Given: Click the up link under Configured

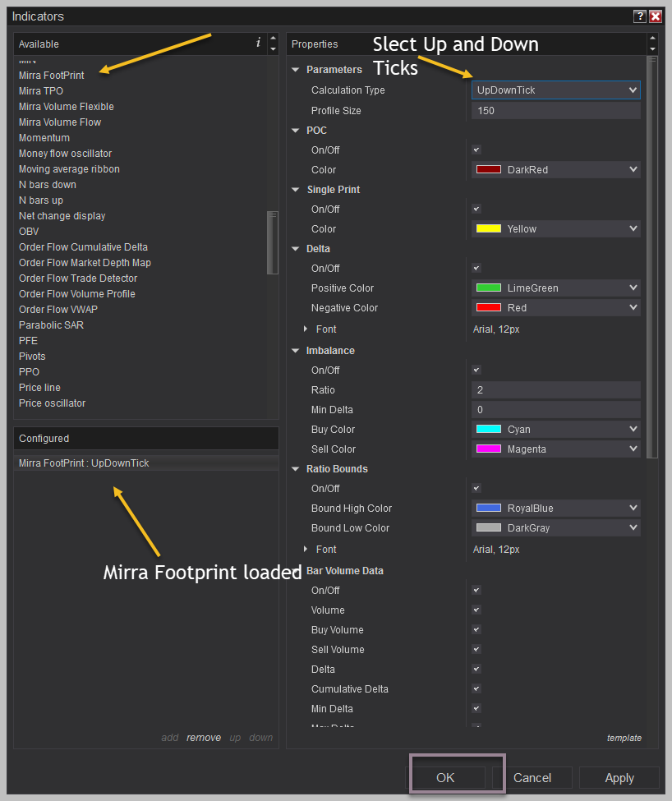Looking at the screenshot, I should tap(235, 738).
